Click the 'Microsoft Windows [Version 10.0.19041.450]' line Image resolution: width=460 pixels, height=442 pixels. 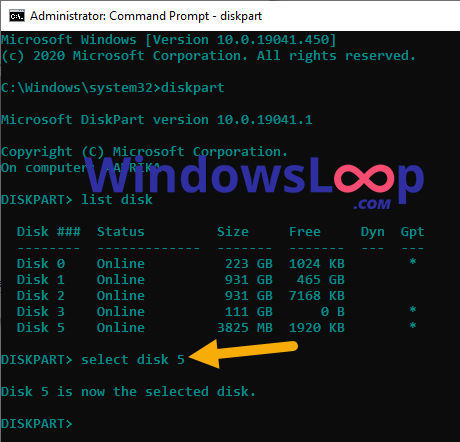click(x=169, y=40)
